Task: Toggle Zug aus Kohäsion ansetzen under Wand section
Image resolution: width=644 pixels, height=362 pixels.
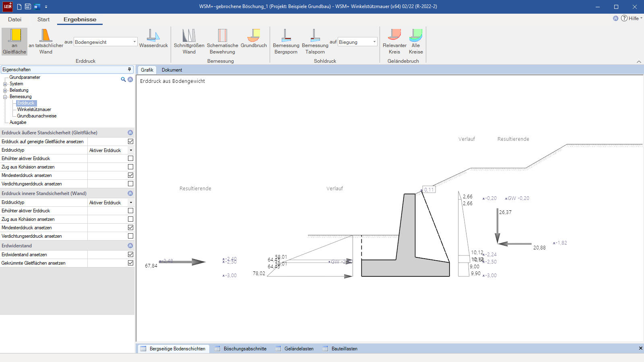Action: click(x=130, y=219)
